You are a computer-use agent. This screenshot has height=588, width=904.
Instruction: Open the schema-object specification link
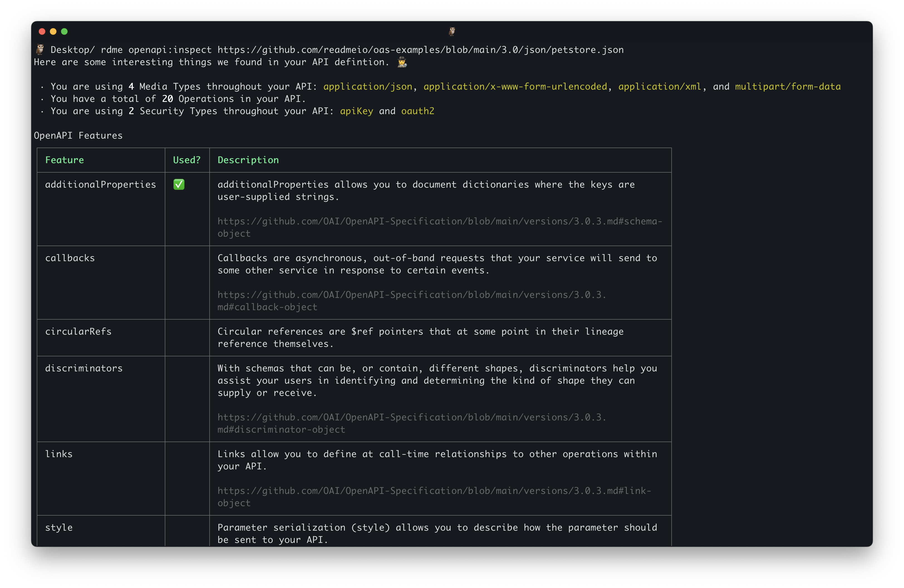click(x=439, y=221)
